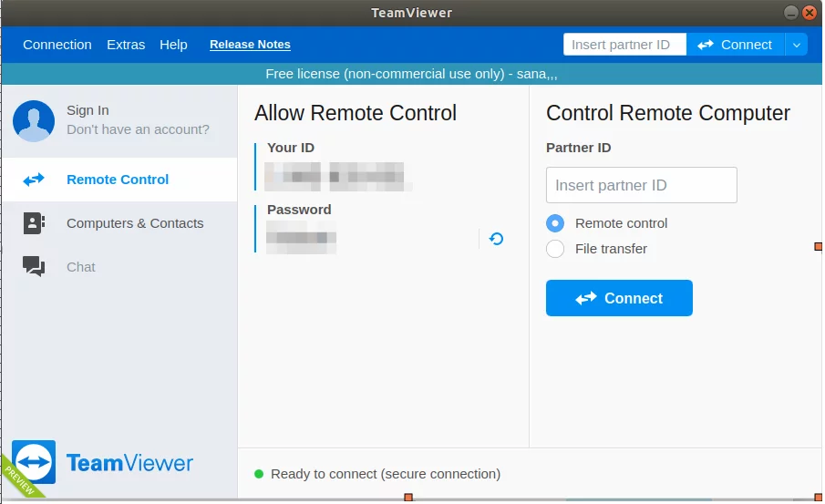Select the Remote control radio option

click(555, 223)
